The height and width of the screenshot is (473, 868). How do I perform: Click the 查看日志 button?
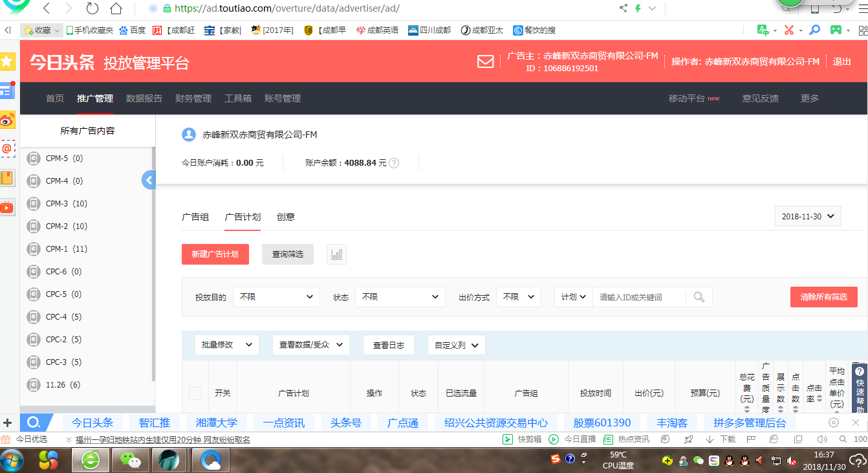click(x=389, y=345)
